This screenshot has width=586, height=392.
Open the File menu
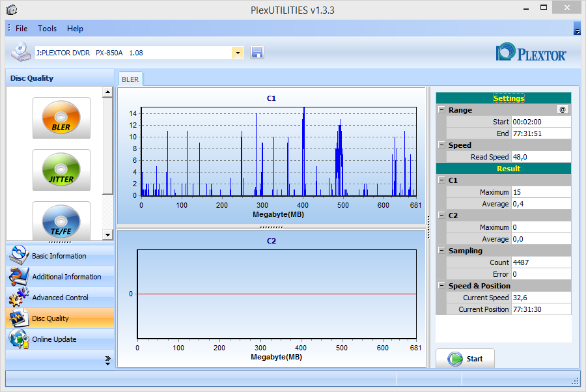[21, 29]
